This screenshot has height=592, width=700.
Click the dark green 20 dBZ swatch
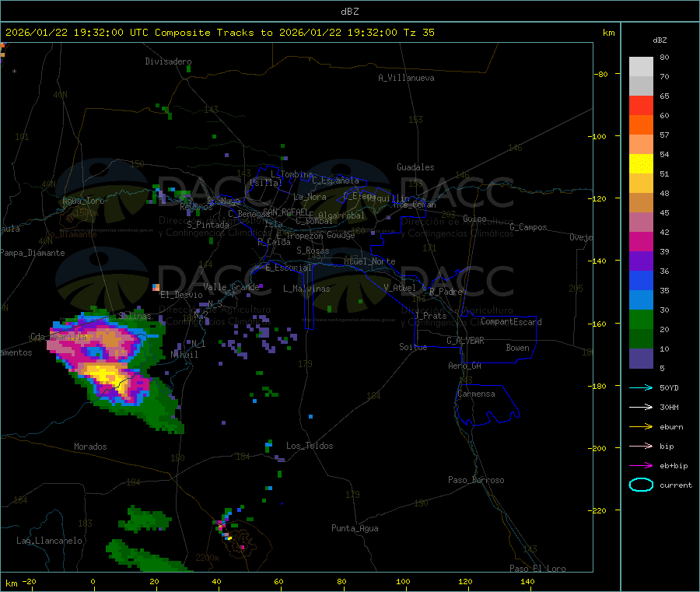641,338
